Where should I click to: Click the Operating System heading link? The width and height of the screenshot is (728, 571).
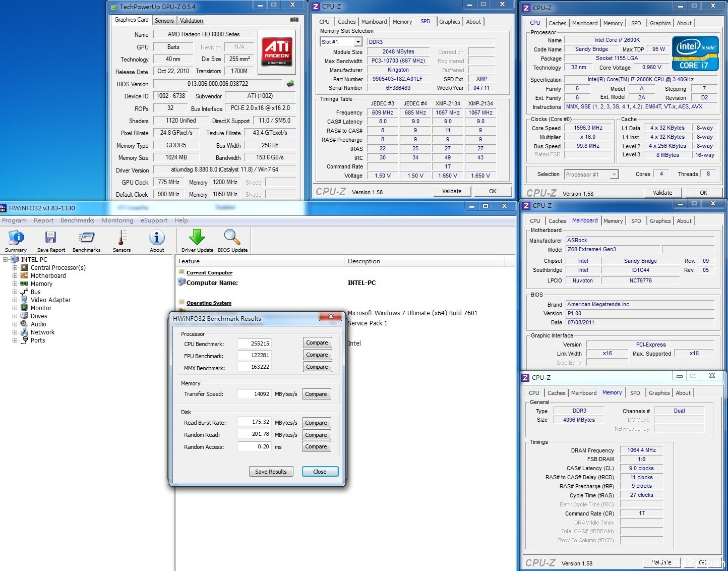pos(209,303)
